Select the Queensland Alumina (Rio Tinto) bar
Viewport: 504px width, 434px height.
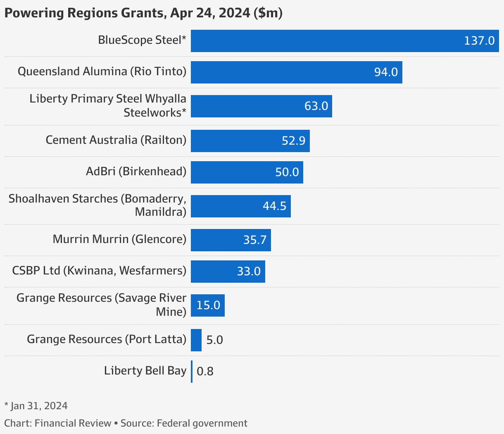tap(295, 72)
